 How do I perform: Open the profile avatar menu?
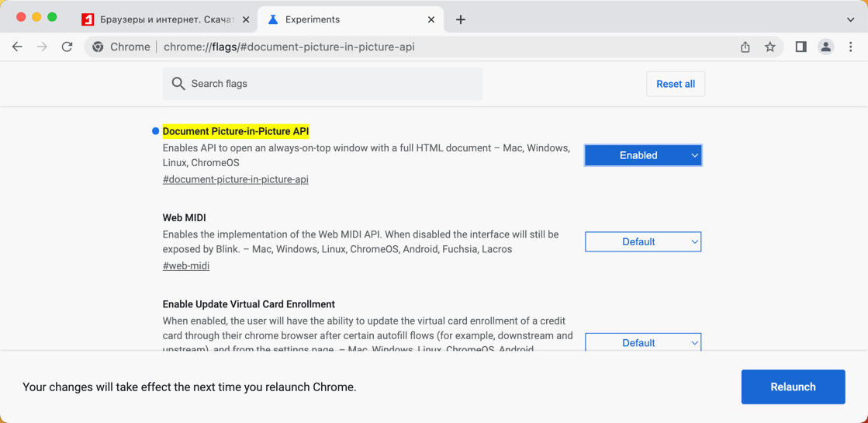pos(825,47)
